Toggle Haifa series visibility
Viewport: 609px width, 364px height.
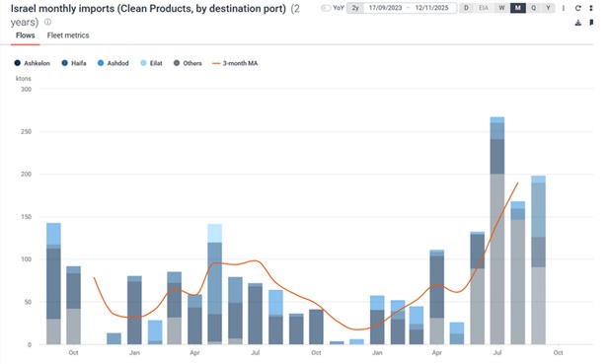point(73,63)
